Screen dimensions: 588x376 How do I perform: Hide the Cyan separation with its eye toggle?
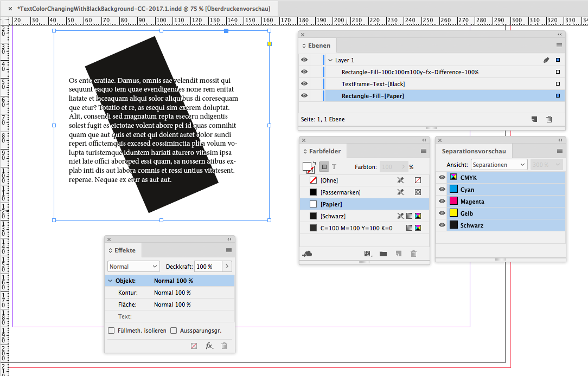click(x=442, y=189)
